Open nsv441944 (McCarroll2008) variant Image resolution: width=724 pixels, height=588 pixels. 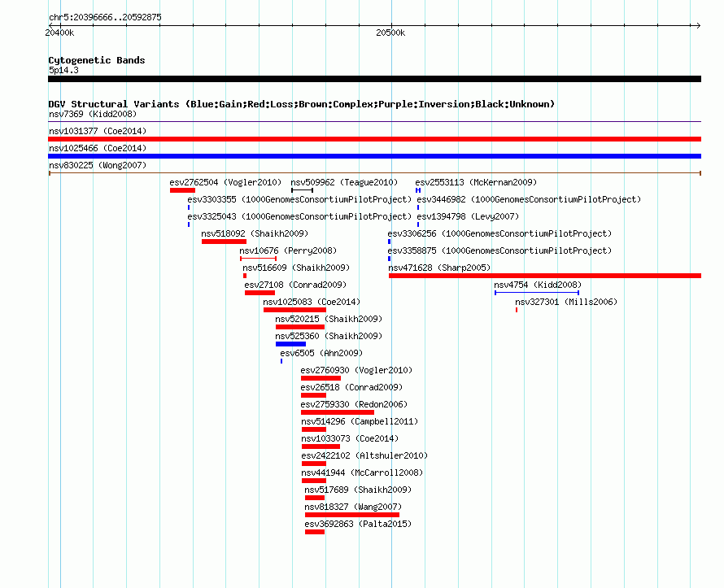pyautogui.click(x=362, y=473)
